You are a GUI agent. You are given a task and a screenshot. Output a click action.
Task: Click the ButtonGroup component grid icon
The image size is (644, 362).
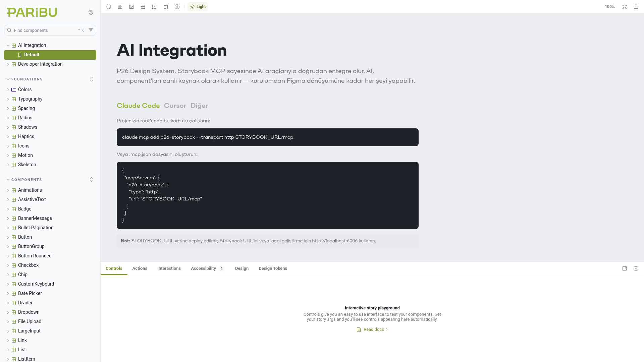tap(14, 246)
